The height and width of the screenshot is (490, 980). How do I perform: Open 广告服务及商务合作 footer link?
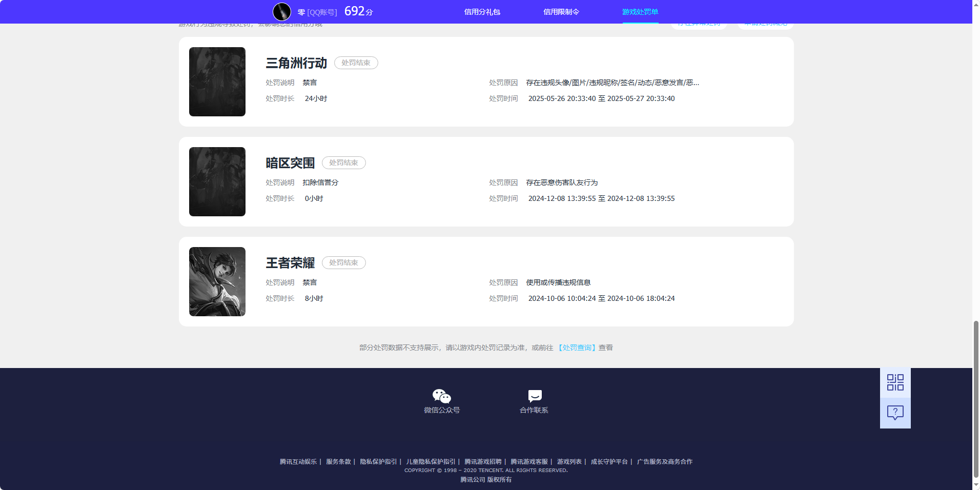(x=664, y=462)
